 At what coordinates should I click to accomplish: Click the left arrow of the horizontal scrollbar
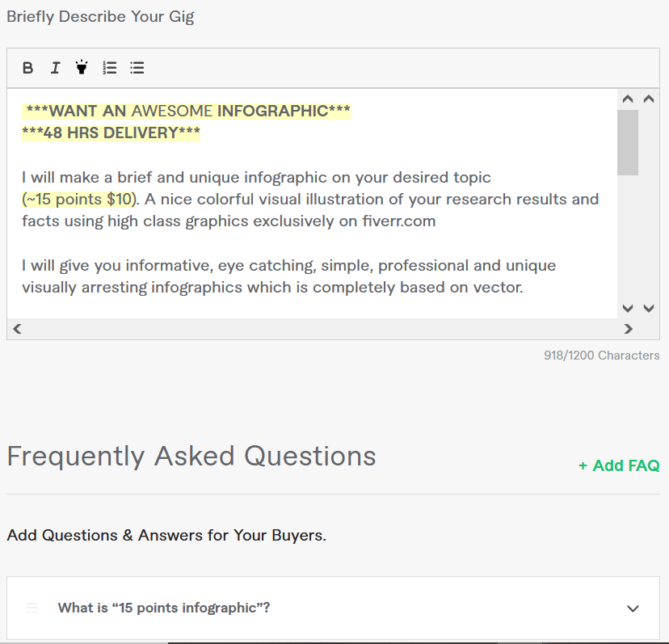pyautogui.click(x=18, y=329)
